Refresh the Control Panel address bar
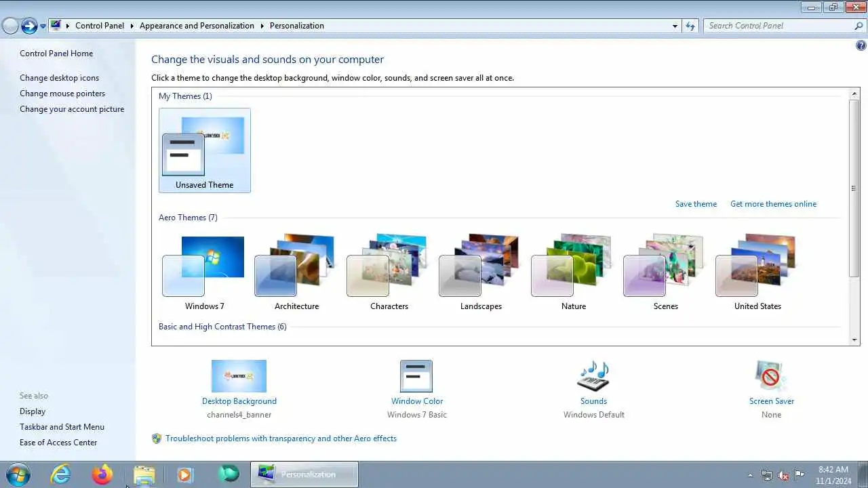 690,26
